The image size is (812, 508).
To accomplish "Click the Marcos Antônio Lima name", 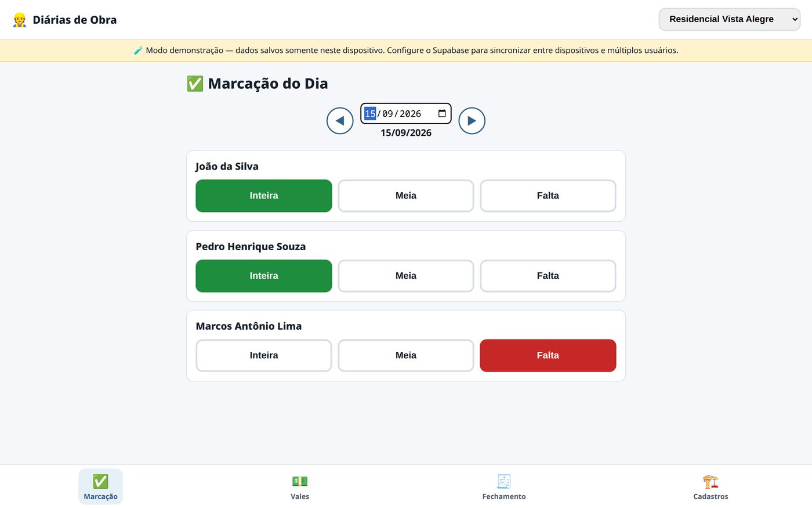I will click(x=249, y=326).
